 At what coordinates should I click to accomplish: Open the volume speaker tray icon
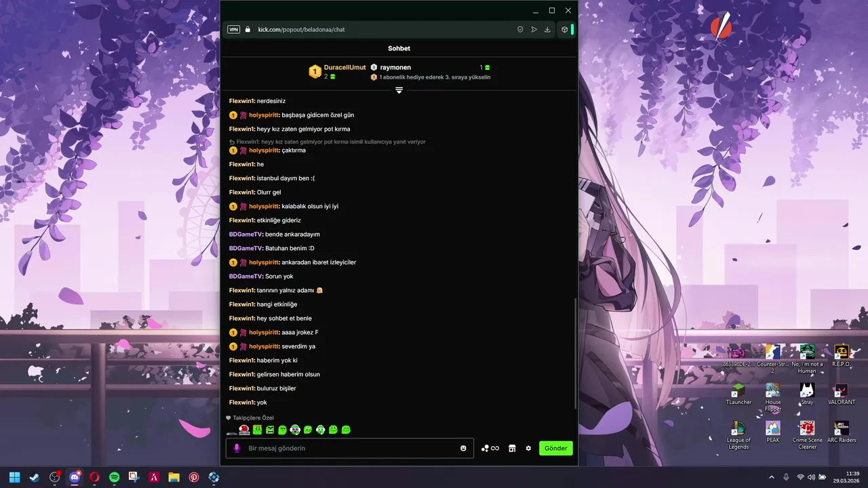click(811, 477)
